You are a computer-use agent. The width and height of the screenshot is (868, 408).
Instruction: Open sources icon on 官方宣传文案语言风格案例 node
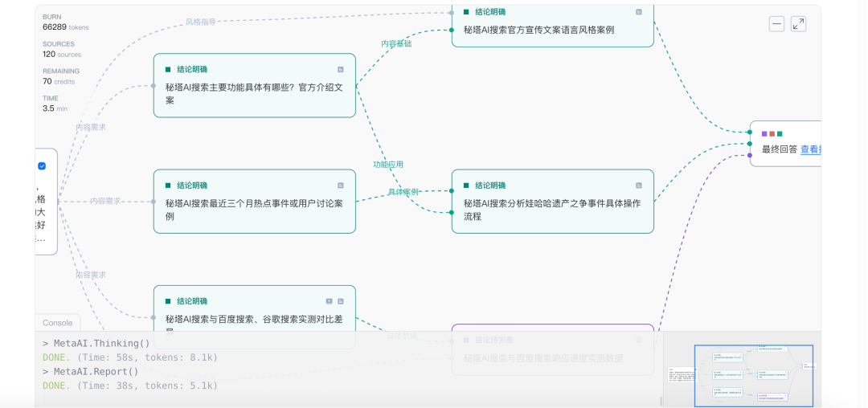[x=639, y=11]
